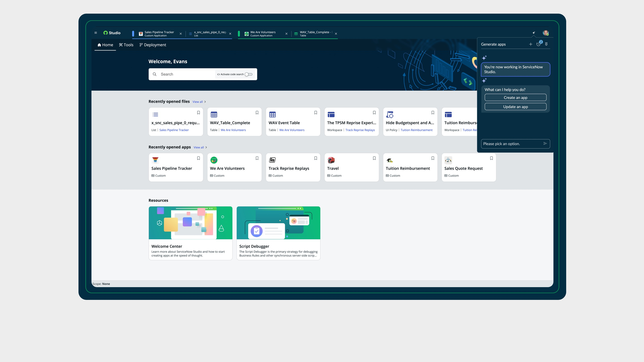Close the We Are Volunteers tab
Screen dimensions: 644x362
click(286, 34)
